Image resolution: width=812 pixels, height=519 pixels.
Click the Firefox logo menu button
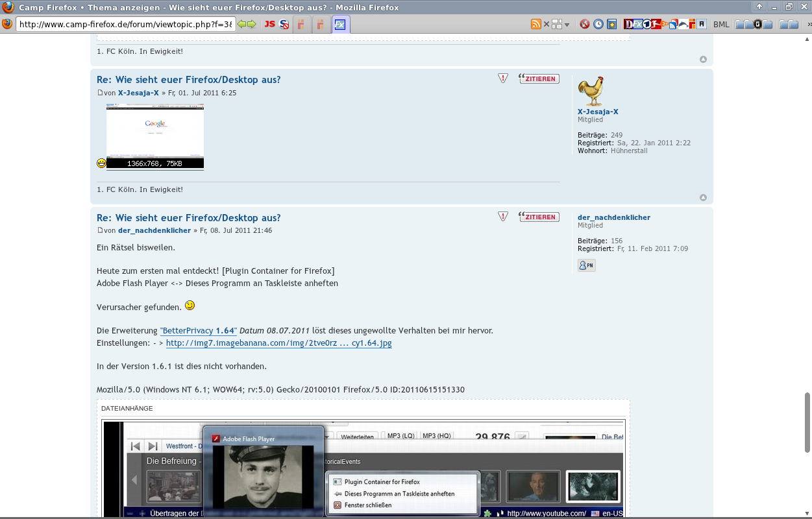pos(7,24)
